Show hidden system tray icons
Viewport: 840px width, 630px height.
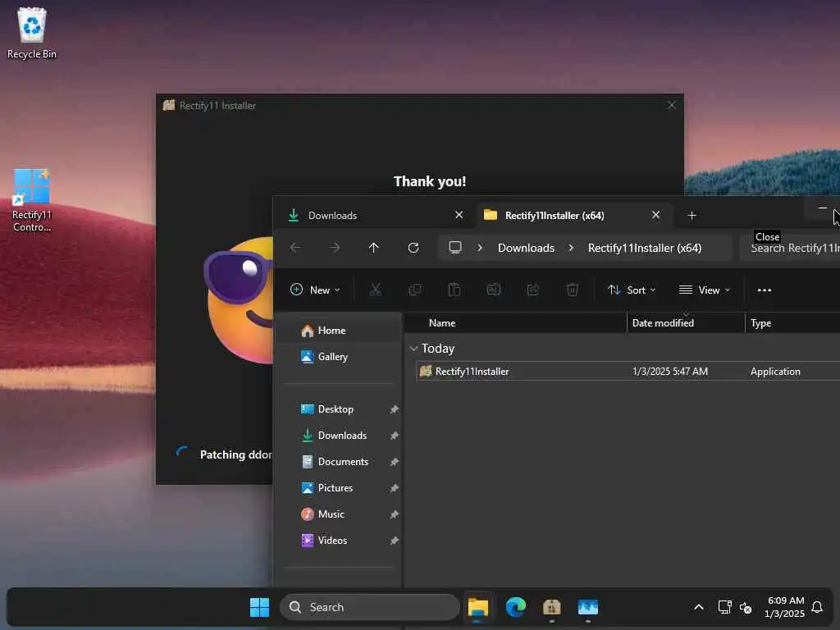point(699,607)
